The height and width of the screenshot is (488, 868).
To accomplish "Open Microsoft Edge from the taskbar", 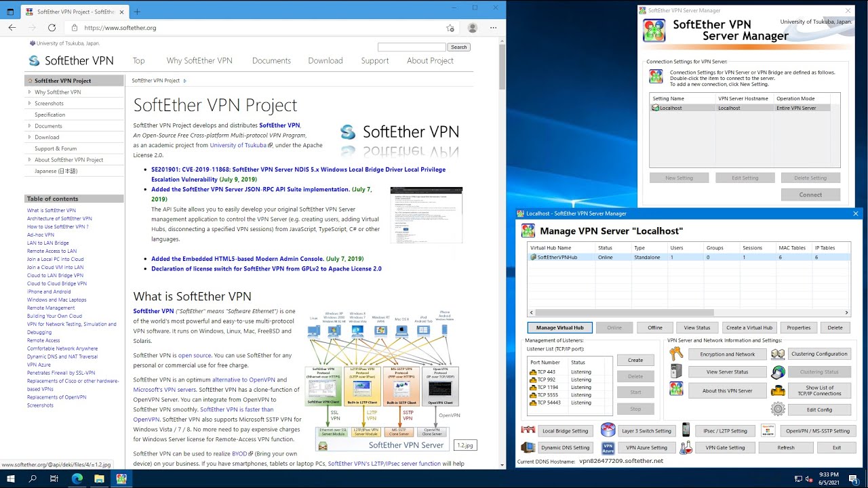I will tap(77, 479).
